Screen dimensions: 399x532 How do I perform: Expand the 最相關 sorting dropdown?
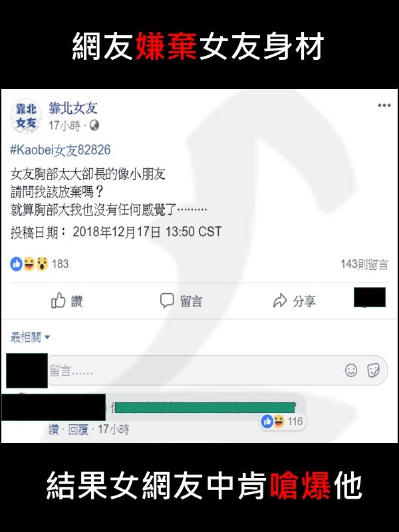click(x=30, y=337)
